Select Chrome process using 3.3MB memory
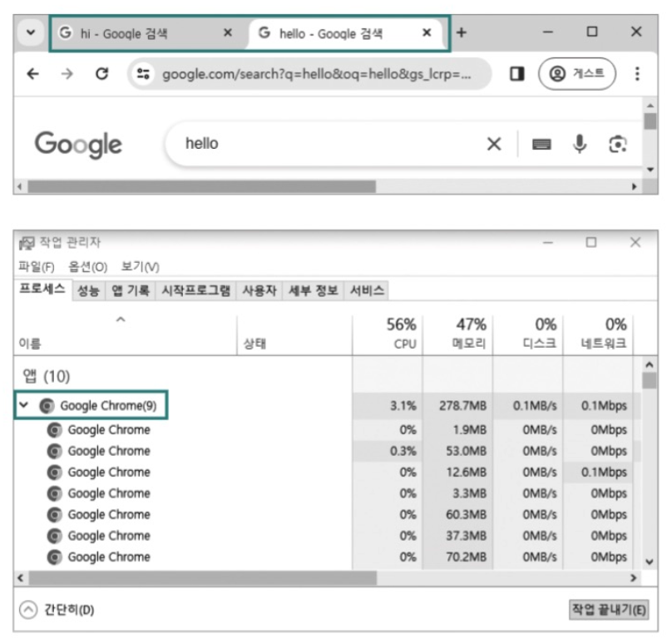This screenshot has height=644, width=672. tap(328, 493)
